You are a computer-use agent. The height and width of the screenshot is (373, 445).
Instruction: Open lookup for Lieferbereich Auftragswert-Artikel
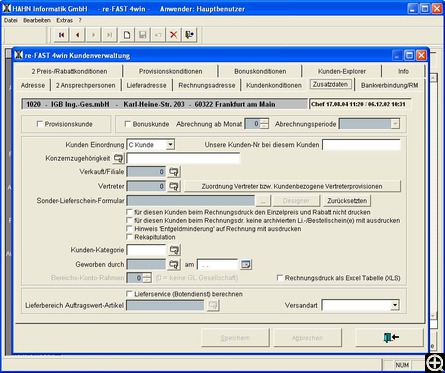coord(213,305)
